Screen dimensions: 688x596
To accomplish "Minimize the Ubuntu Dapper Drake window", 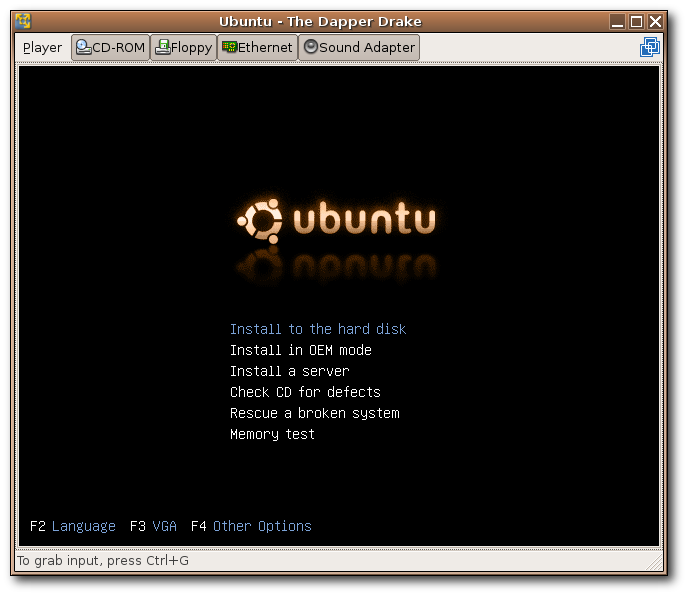I will 617,22.
